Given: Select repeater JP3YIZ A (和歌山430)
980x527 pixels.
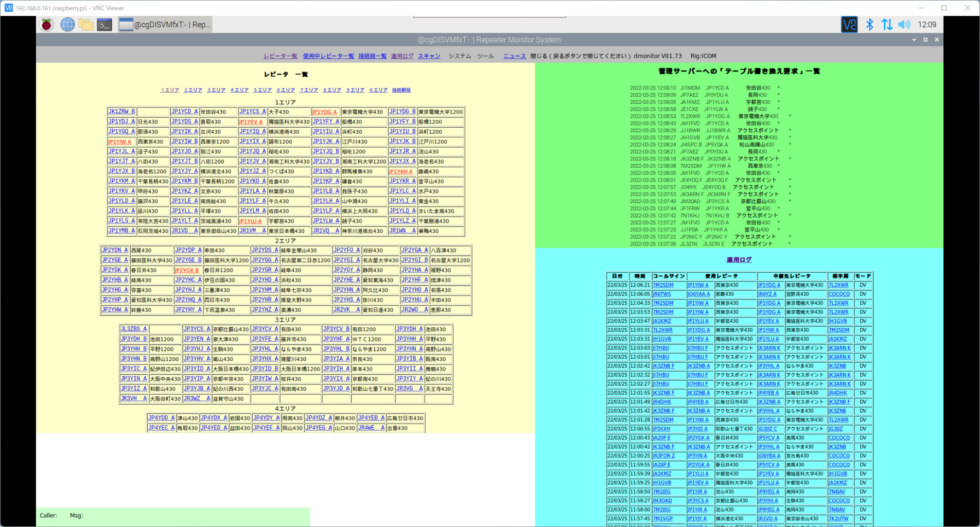Looking at the screenshot, I should (134, 389).
